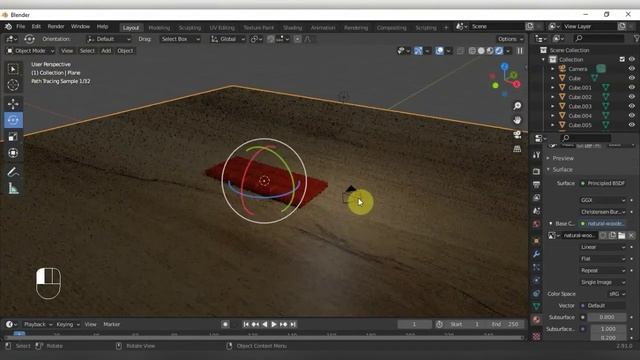Click the Zoom view magnifier icon

point(517,106)
